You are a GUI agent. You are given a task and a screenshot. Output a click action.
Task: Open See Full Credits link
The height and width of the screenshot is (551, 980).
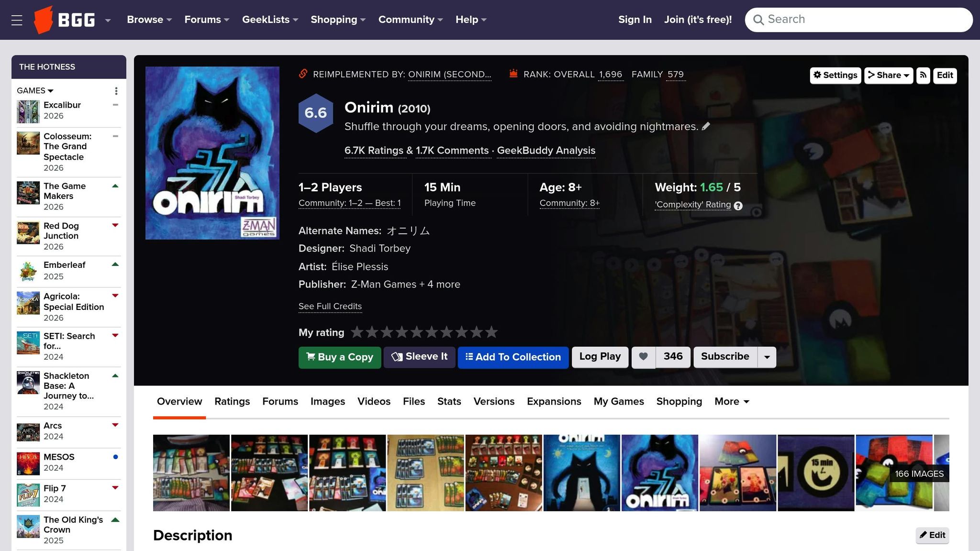coord(330,306)
